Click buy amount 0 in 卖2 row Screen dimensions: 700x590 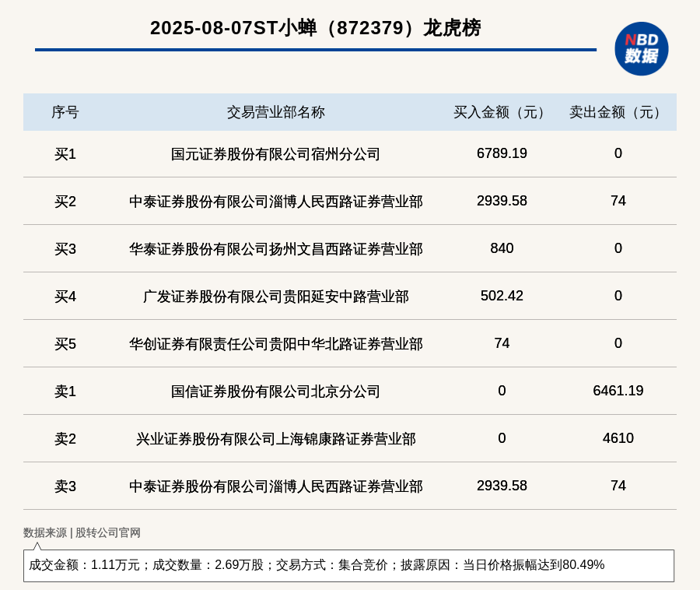pyautogui.click(x=502, y=437)
